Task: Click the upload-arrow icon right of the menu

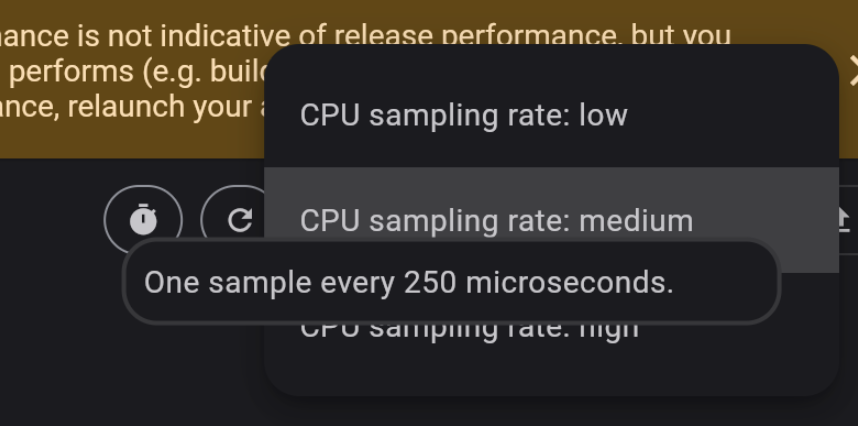Action: [845, 218]
